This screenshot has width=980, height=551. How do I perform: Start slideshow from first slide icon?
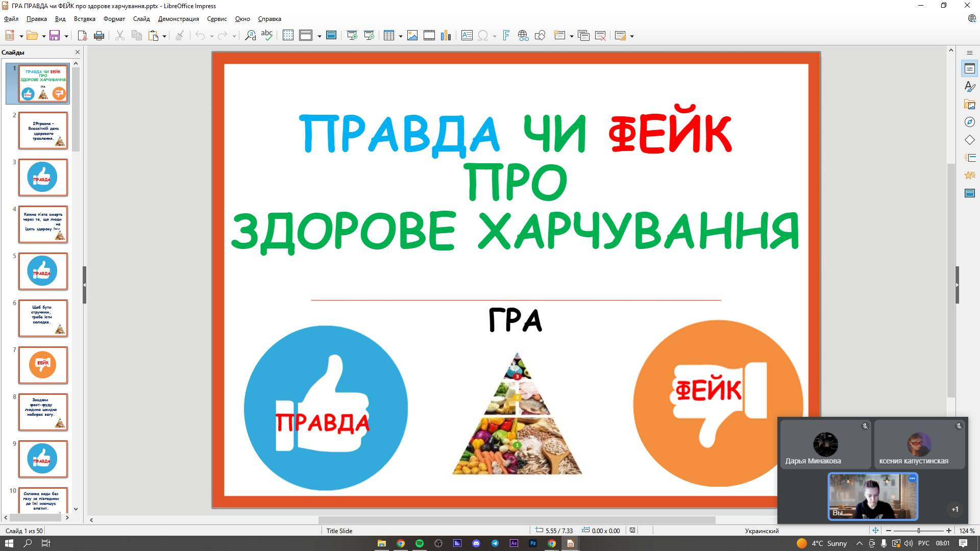[352, 36]
